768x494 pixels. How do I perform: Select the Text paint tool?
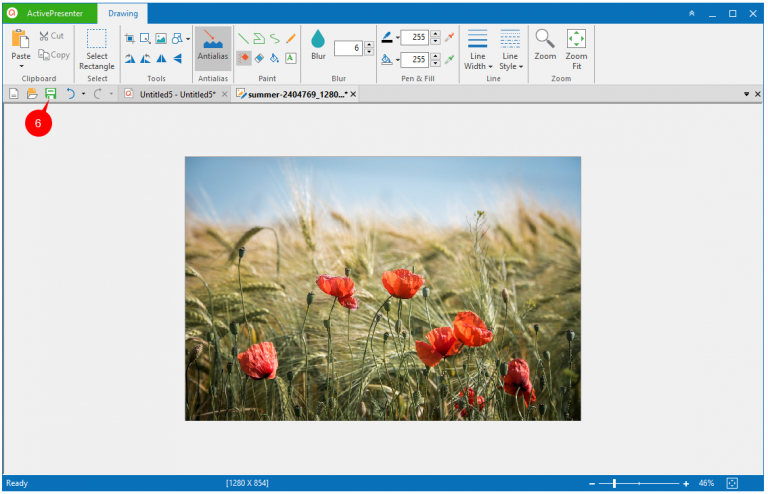(290, 58)
